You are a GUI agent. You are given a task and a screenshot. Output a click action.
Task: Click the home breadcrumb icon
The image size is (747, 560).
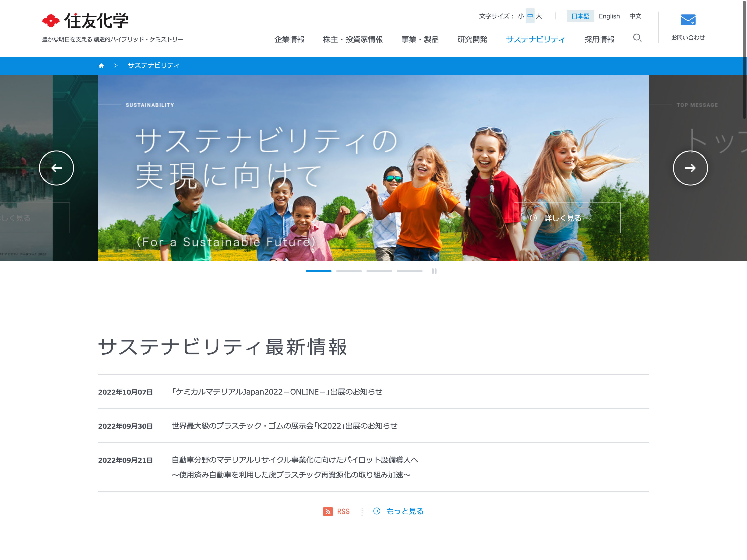(x=101, y=66)
